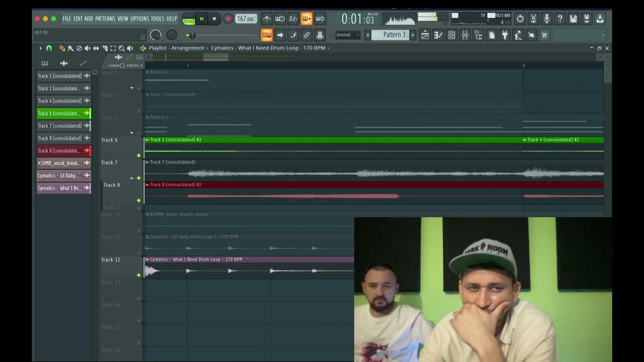The width and height of the screenshot is (644, 362).
Task: Select playback speaker tool
Action: point(130,48)
